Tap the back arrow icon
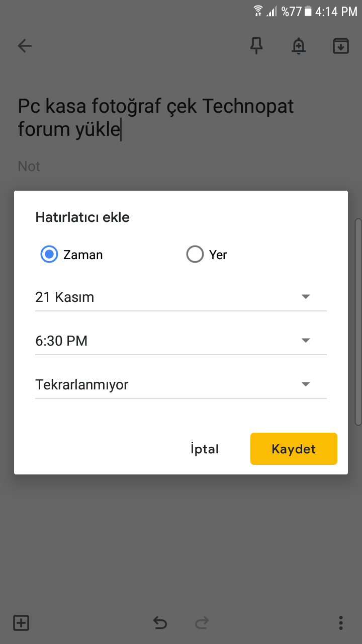Image resolution: width=362 pixels, height=644 pixels. click(25, 46)
